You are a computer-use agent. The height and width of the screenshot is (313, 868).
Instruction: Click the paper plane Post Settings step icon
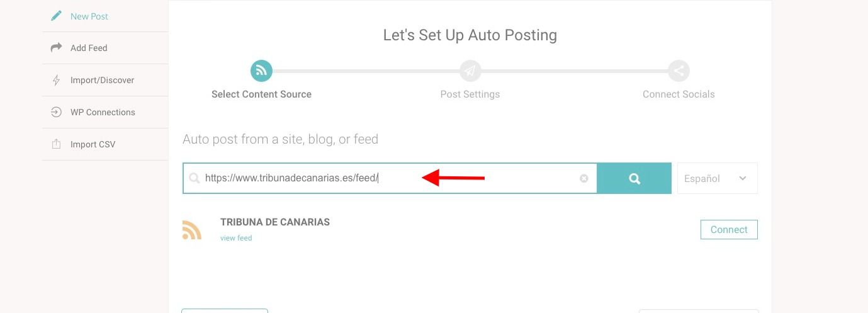[x=470, y=71]
